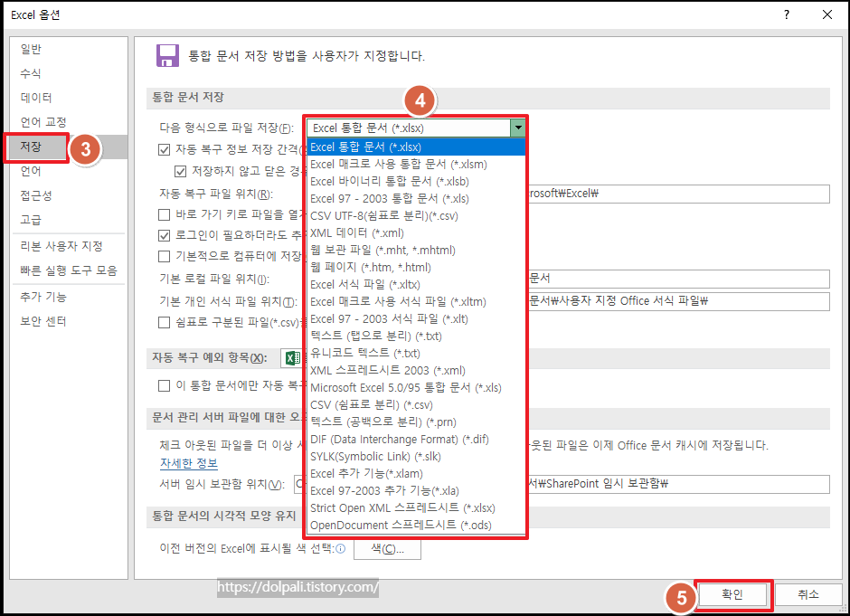This screenshot has height=616, width=850.
Task: Open 리본 사용자 지정 category
Action: 69,246
